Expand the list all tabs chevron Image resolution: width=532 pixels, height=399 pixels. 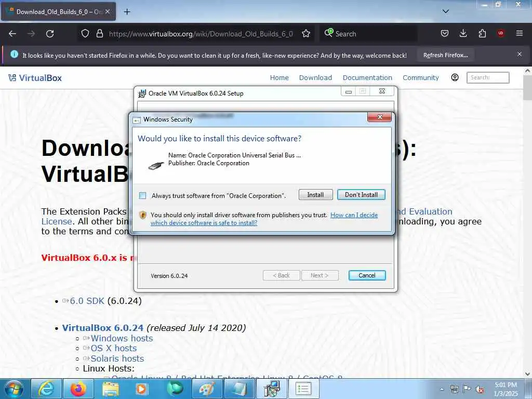[x=446, y=11]
